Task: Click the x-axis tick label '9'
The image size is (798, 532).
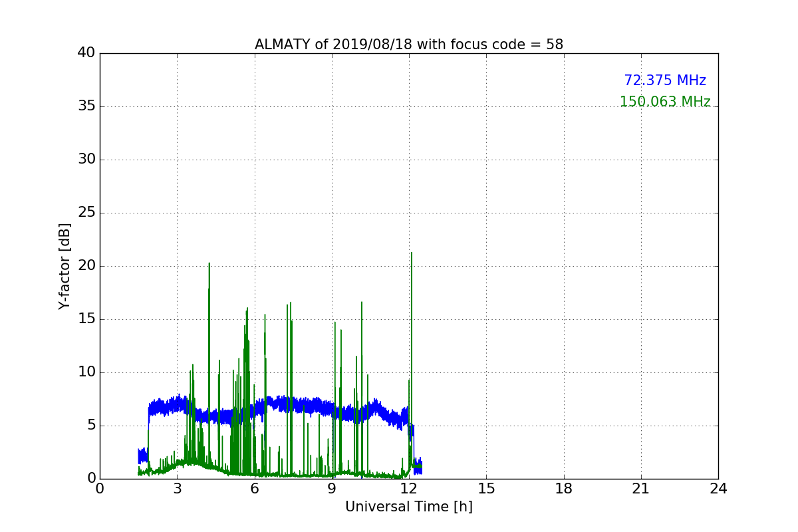Action: coord(332,489)
